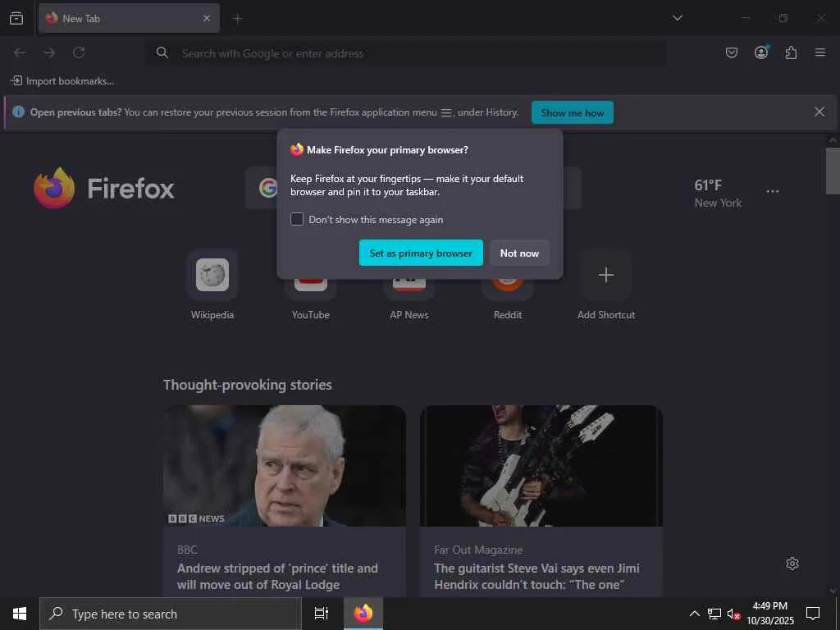Image resolution: width=840 pixels, height=630 pixels.
Task: Open the Firefox account icon
Action: [761, 52]
